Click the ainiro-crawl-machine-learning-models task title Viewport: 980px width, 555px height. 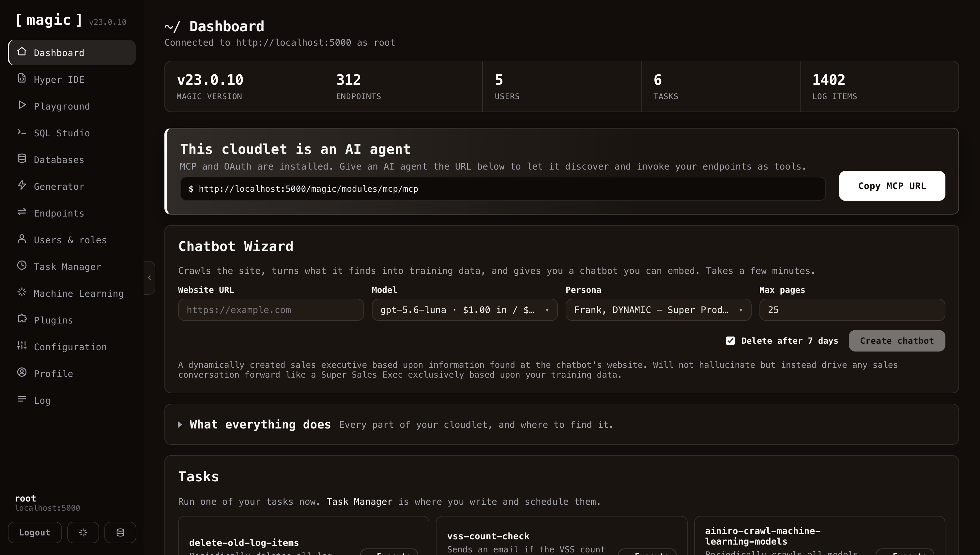[x=762, y=536]
